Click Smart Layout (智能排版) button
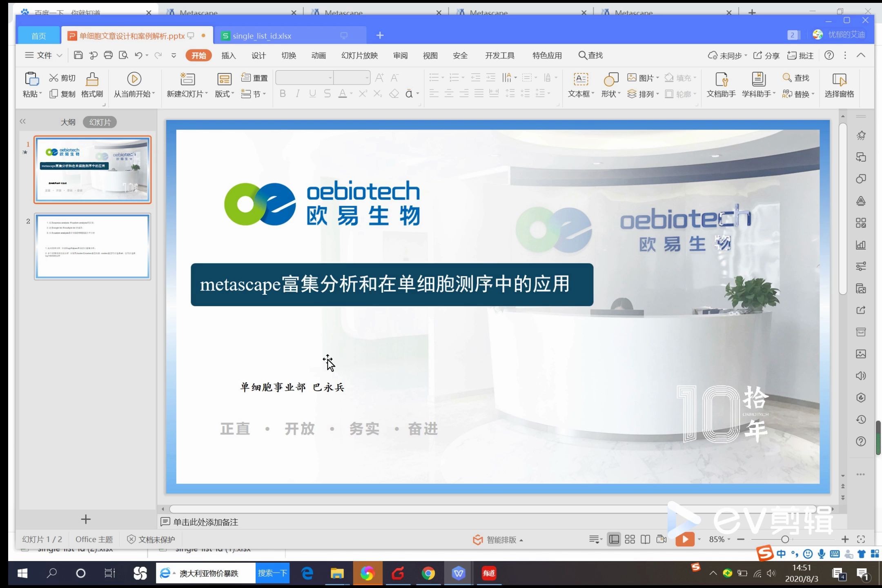This screenshot has height=588, width=882. tap(497, 539)
